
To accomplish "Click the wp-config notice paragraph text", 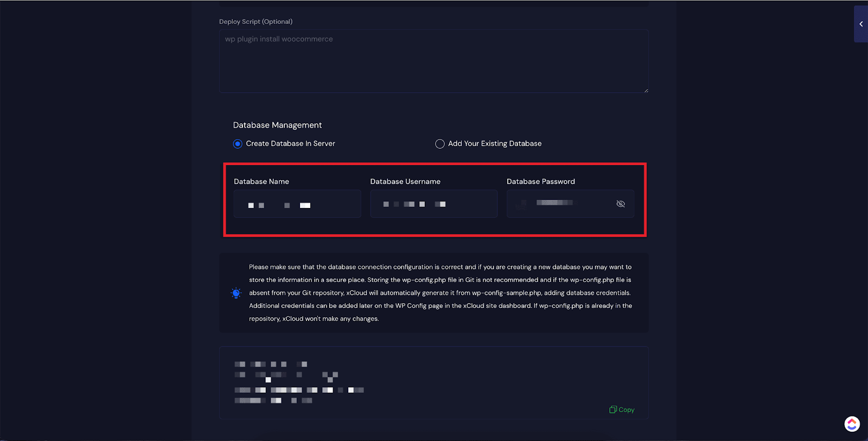I will point(439,293).
